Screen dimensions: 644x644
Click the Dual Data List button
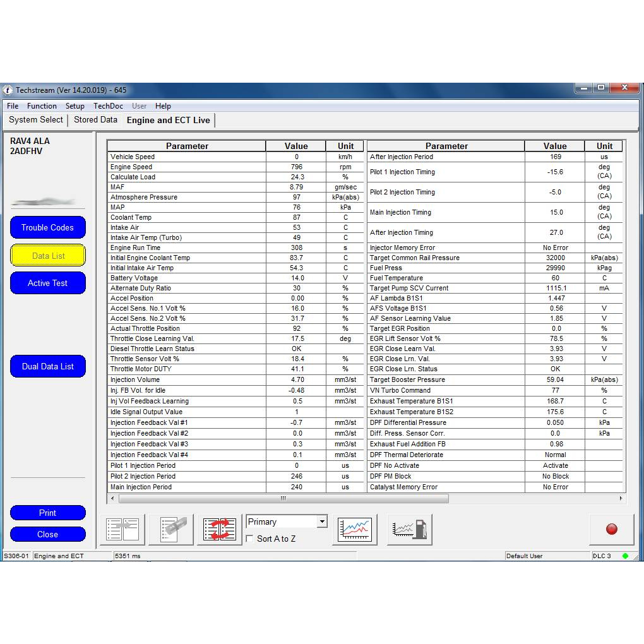[x=47, y=366]
